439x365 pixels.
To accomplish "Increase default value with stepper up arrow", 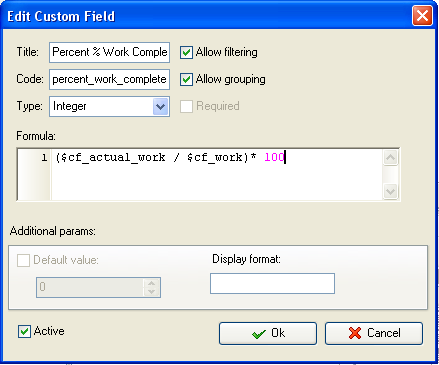I will [152, 283].
